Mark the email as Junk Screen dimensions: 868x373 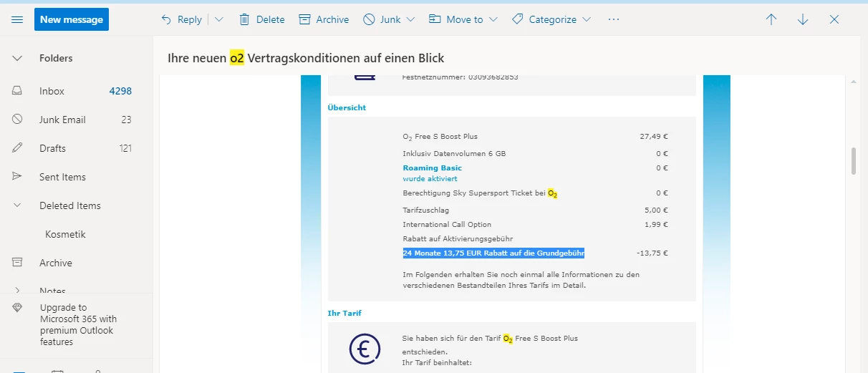tap(382, 19)
